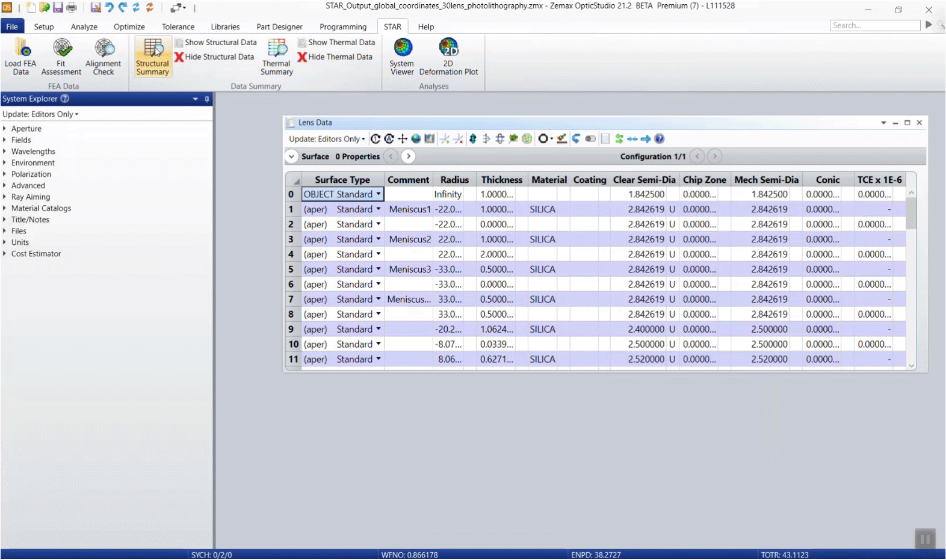The image size is (946, 560).
Task: Click the purple Save icon
Action: (x=58, y=8)
